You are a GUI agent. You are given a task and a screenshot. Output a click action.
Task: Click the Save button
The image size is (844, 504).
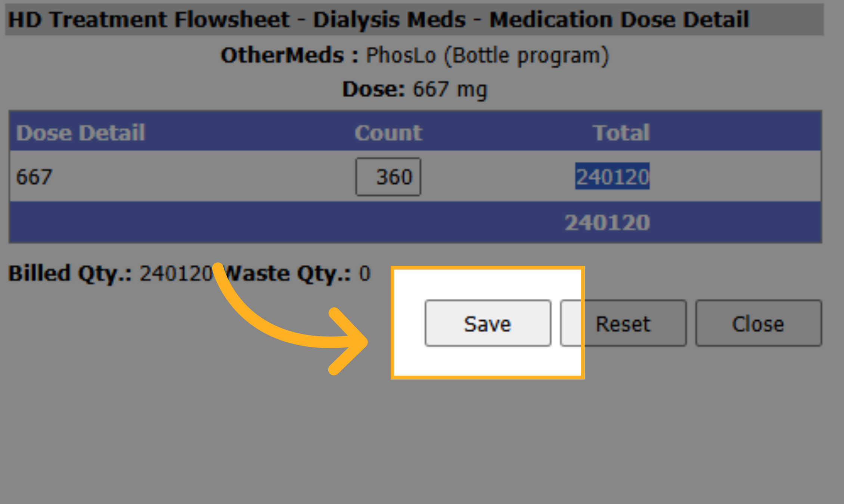(488, 323)
